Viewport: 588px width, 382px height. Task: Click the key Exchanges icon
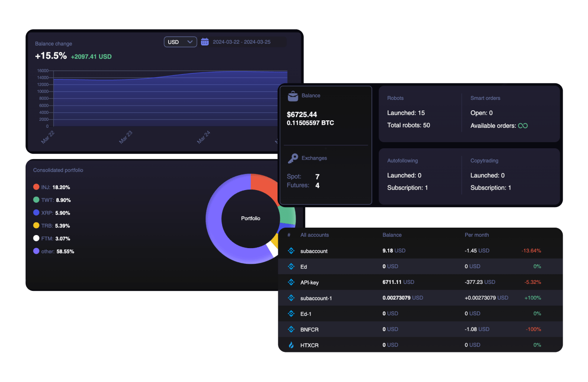pos(293,158)
